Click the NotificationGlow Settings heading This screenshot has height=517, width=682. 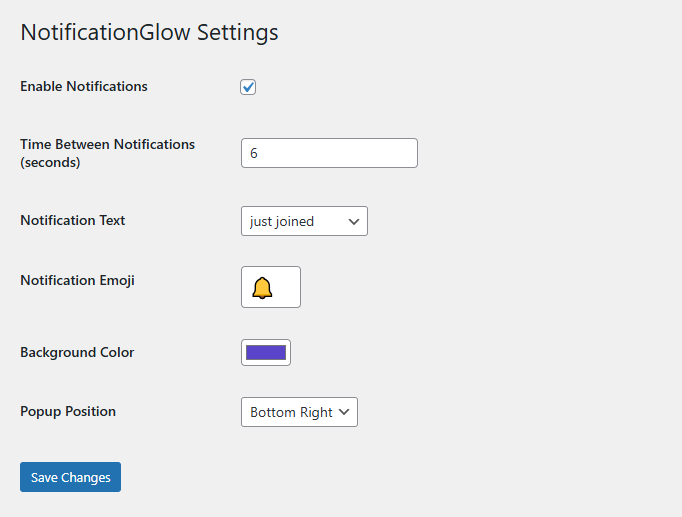(x=149, y=32)
